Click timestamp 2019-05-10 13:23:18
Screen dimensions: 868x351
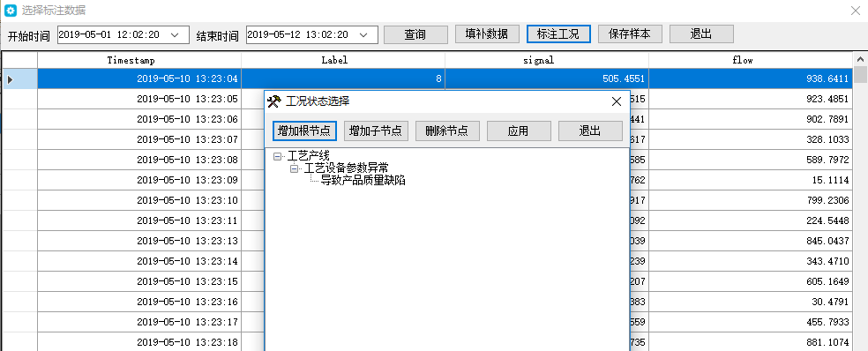click(x=187, y=342)
